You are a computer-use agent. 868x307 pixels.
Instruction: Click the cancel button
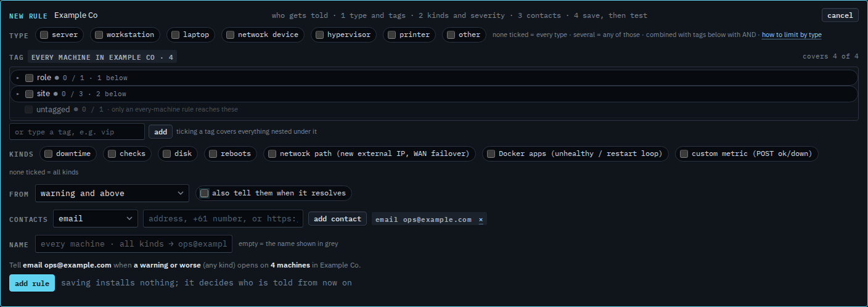click(840, 15)
